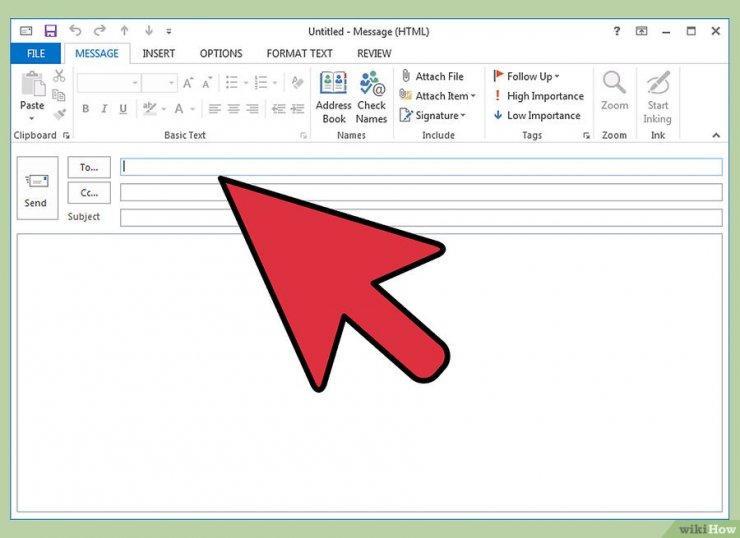The width and height of the screenshot is (740, 538).
Task: Toggle Low Importance tag
Action: click(537, 116)
